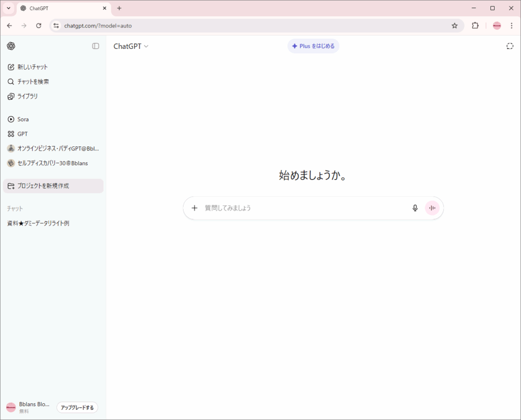Screen dimensions: 521x420
Task: Start voice mode with waveform icon
Action: (432, 208)
